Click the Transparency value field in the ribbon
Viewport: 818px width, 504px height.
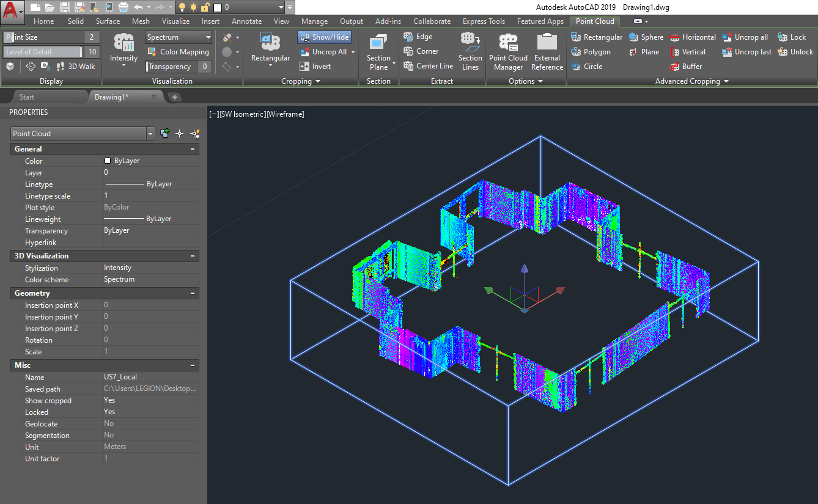[x=204, y=67]
